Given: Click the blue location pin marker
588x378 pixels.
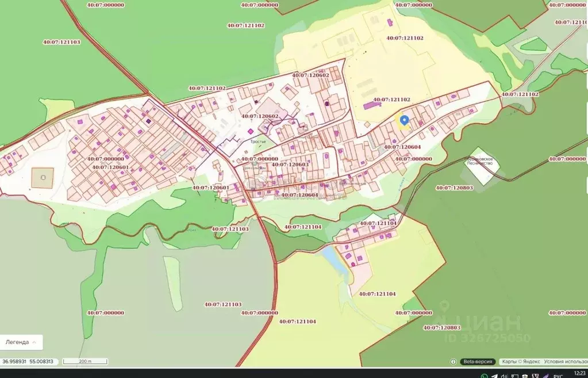Looking at the screenshot, I should (404, 120).
